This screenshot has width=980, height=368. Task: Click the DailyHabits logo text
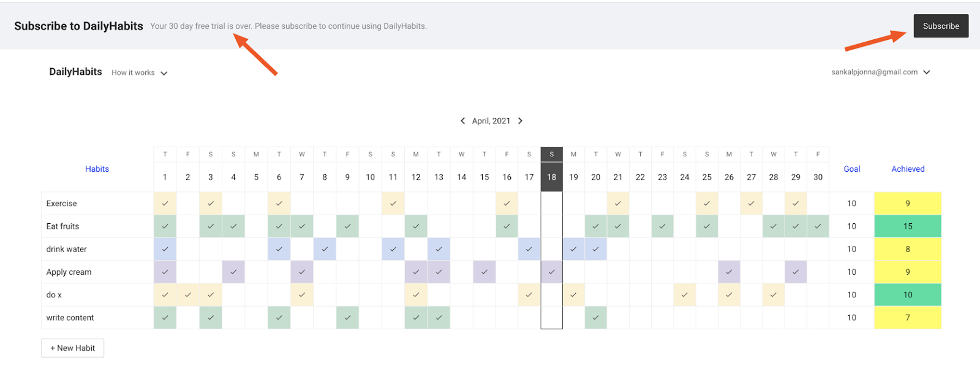(x=75, y=72)
